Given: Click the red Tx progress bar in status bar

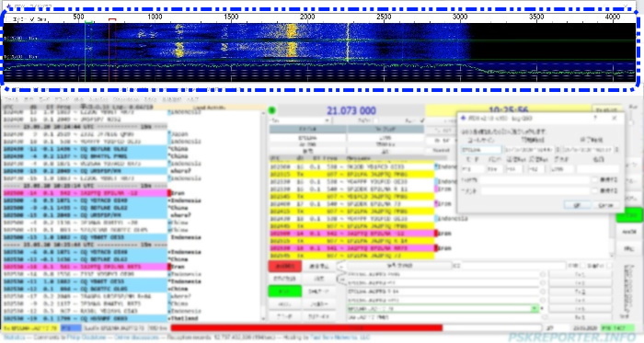Looking at the screenshot, I should (306, 327).
